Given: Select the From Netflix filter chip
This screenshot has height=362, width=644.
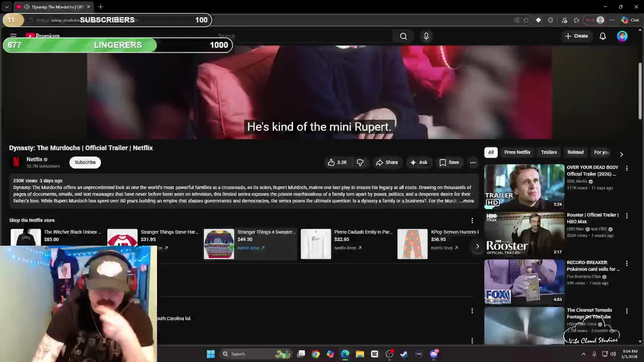Looking at the screenshot, I should click(517, 152).
